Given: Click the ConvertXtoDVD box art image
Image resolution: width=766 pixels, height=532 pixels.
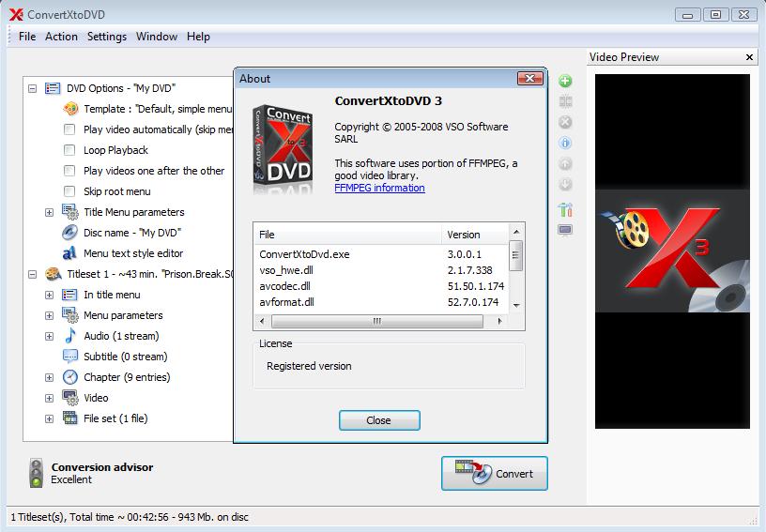Looking at the screenshot, I should coord(283,149).
